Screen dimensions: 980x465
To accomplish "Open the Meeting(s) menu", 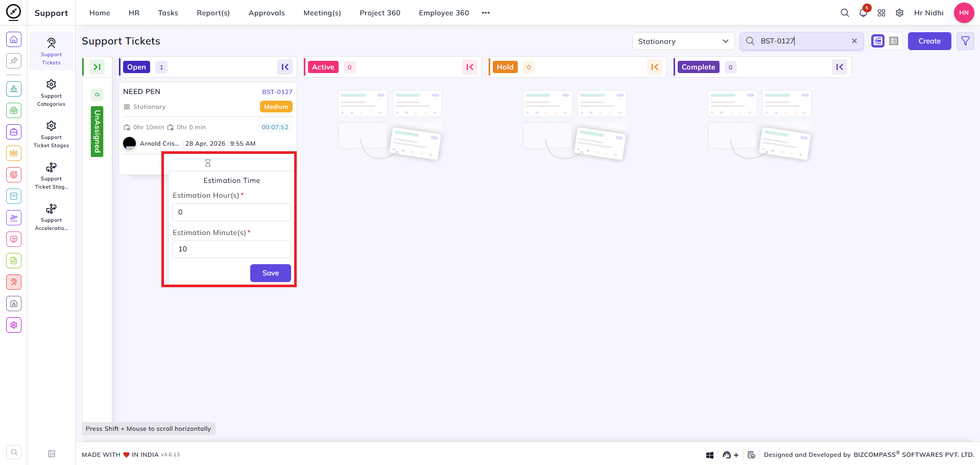I will pyautogui.click(x=322, y=13).
